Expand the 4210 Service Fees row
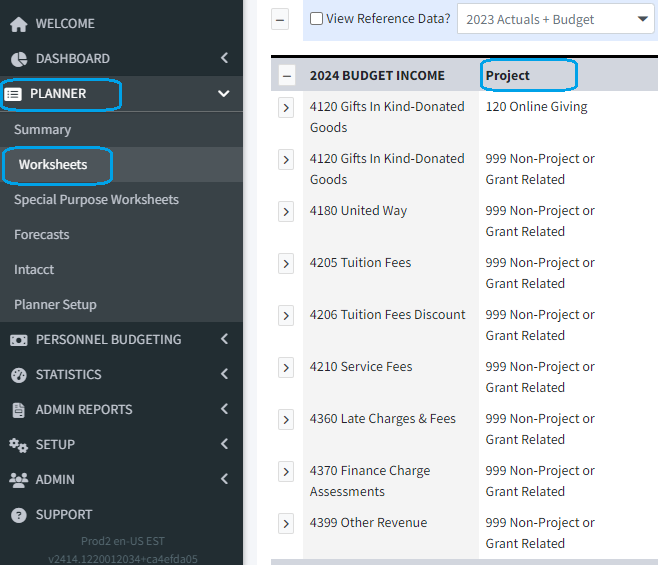The width and height of the screenshot is (658, 565). (286, 368)
